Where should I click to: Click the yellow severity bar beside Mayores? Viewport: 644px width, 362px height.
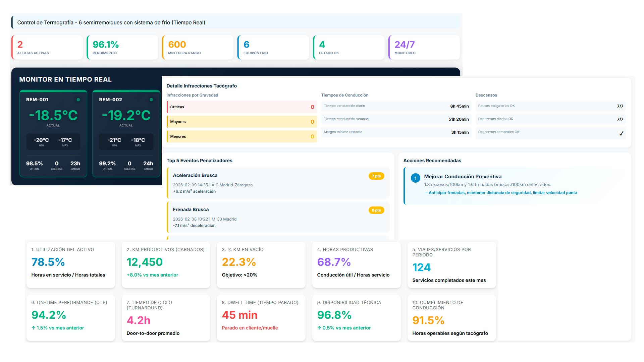coord(168,122)
